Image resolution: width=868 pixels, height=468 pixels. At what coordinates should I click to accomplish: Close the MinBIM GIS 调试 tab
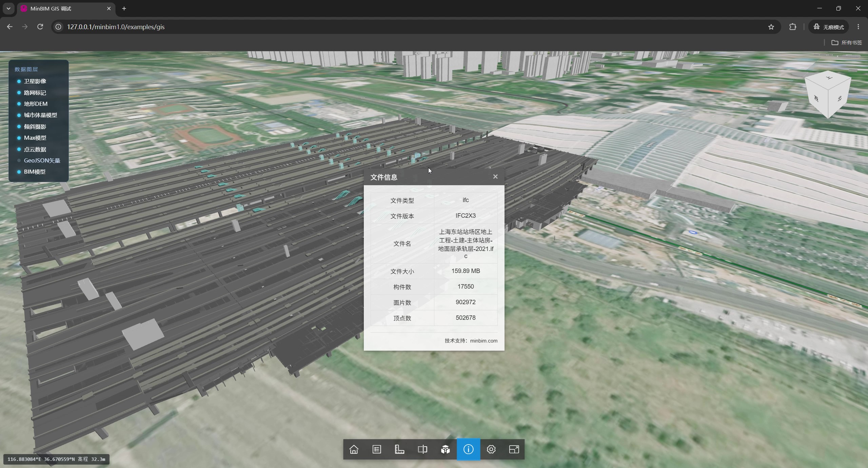[x=109, y=8]
